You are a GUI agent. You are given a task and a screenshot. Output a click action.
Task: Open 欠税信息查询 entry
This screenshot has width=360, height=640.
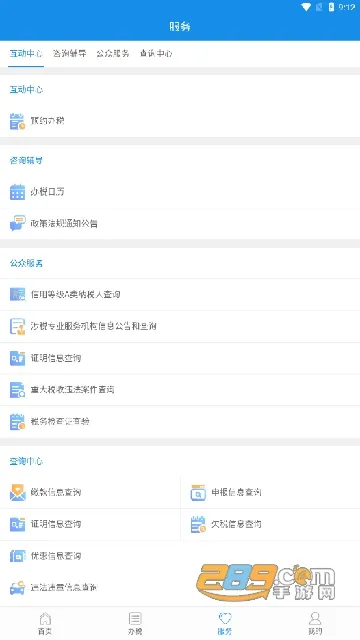(270, 524)
